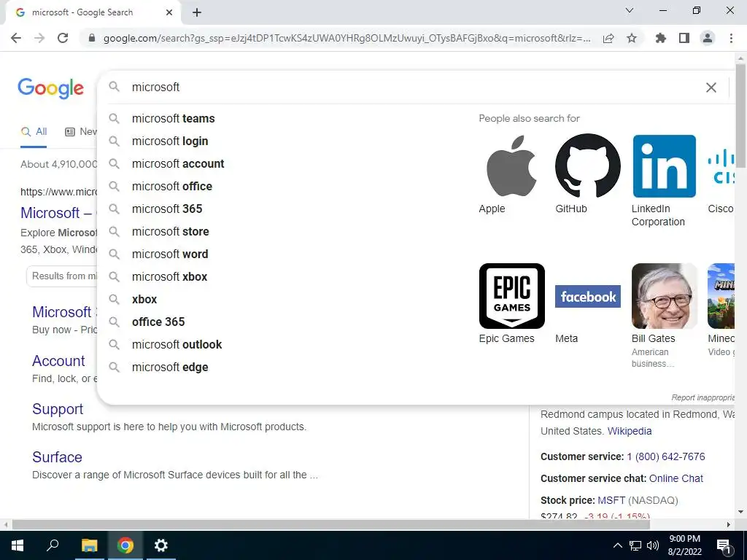Click the volume speaker tray icon

pos(653,545)
